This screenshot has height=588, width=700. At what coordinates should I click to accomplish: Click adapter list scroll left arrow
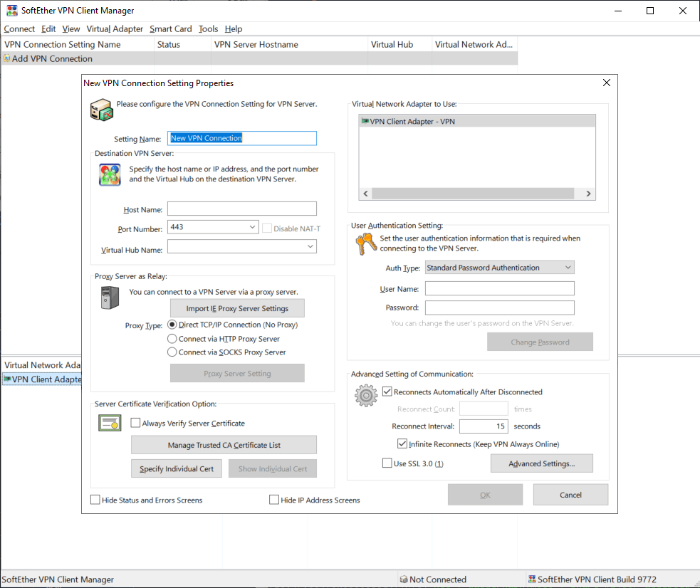(x=365, y=193)
